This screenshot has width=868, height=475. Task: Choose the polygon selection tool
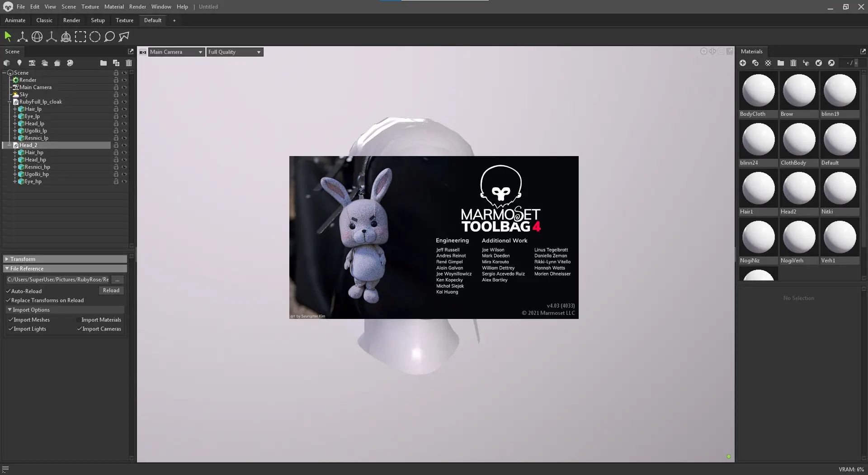tap(124, 37)
